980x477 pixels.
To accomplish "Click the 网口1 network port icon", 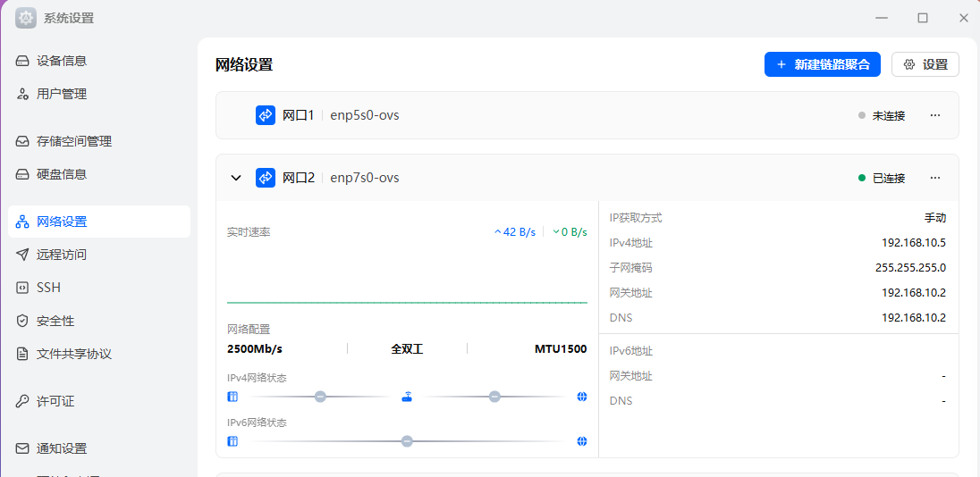I will [x=266, y=115].
